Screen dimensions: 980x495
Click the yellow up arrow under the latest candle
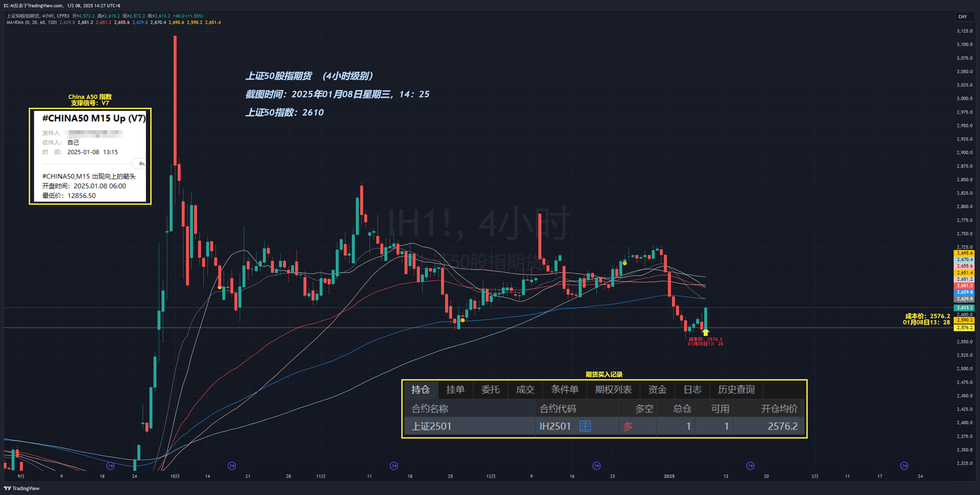tap(705, 332)
